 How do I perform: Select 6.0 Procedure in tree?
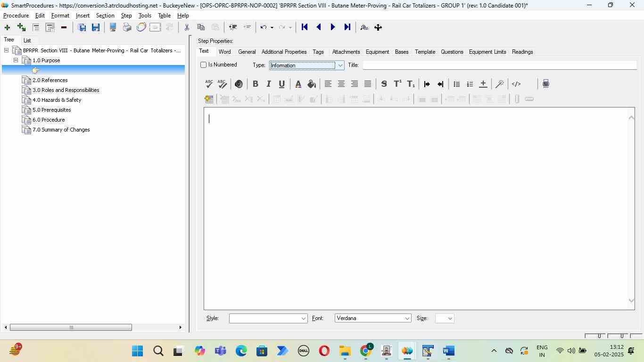(49, 120)
